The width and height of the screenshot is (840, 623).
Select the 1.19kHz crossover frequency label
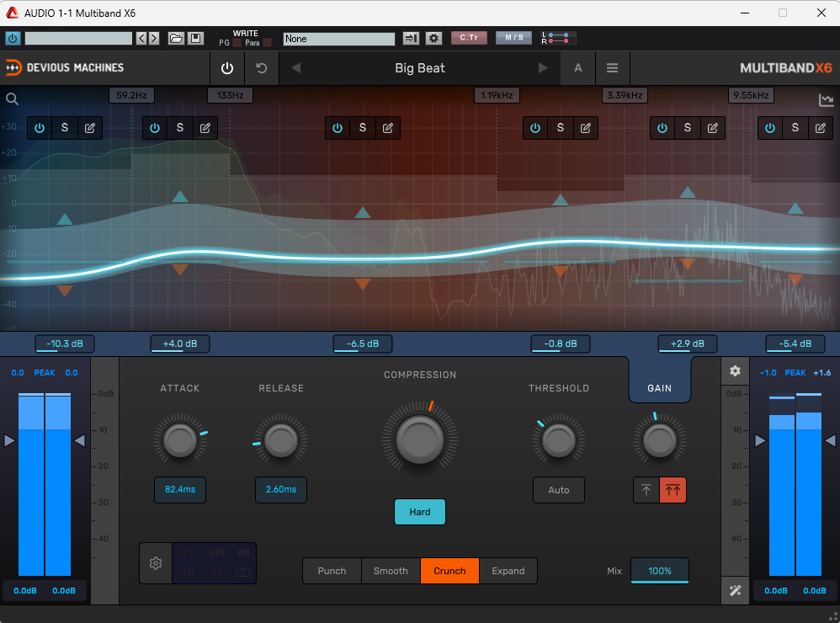coord(497,95)
